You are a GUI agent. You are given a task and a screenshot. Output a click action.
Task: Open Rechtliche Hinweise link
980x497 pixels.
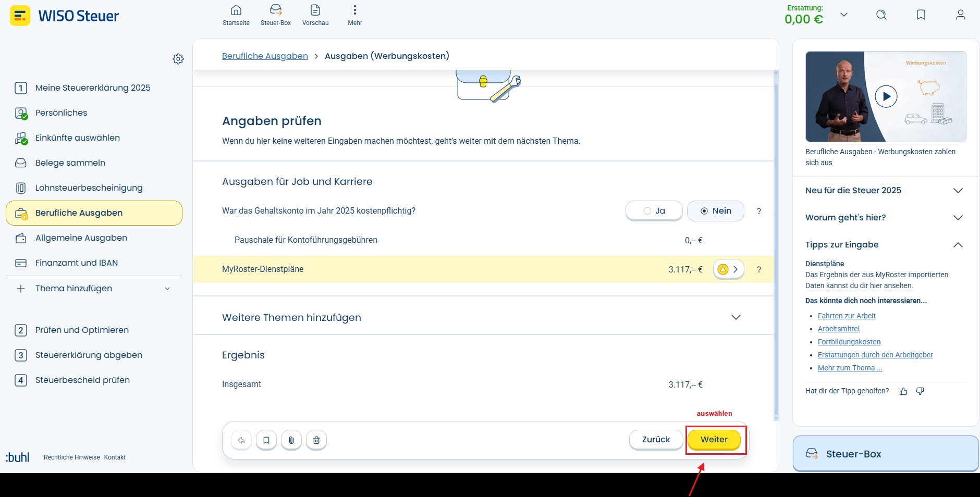pyautogui.click(x=72, y=457)
